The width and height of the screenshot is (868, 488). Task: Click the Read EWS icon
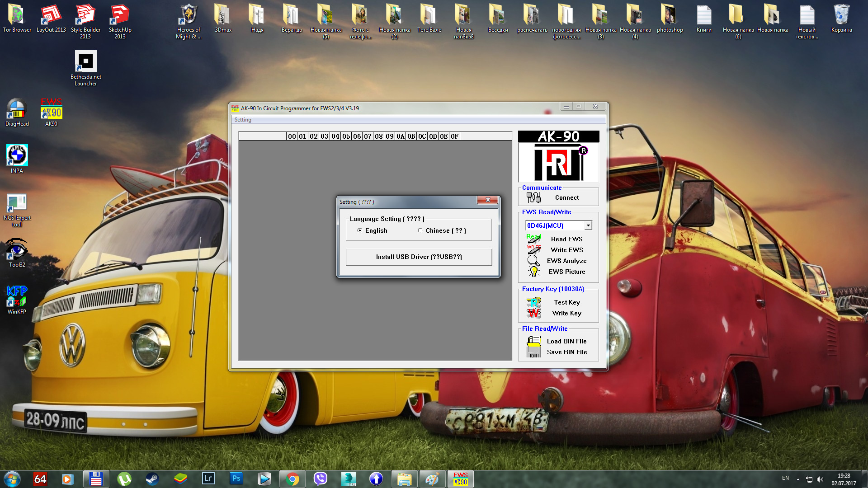[534, 239]
